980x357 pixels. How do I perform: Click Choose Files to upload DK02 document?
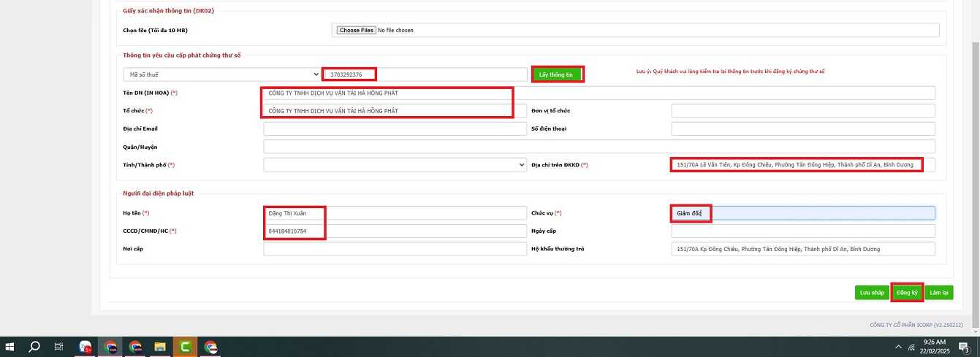(357, 30)
